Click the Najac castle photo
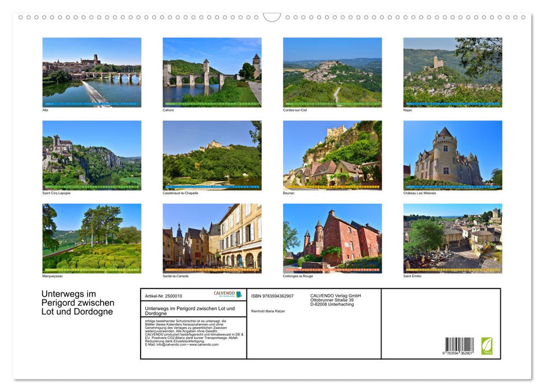This screenshot has width=544, height=392. (x=453, y=72)
